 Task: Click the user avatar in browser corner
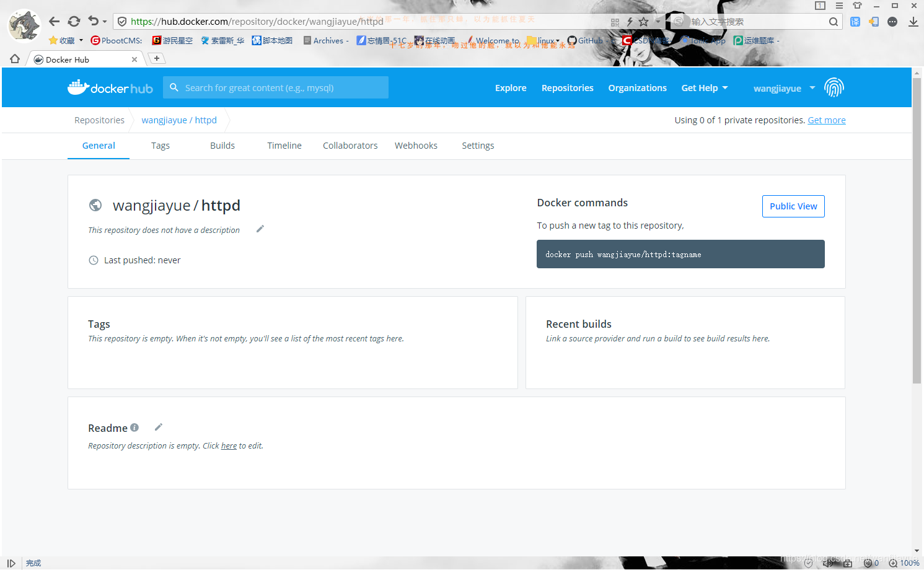24,26
